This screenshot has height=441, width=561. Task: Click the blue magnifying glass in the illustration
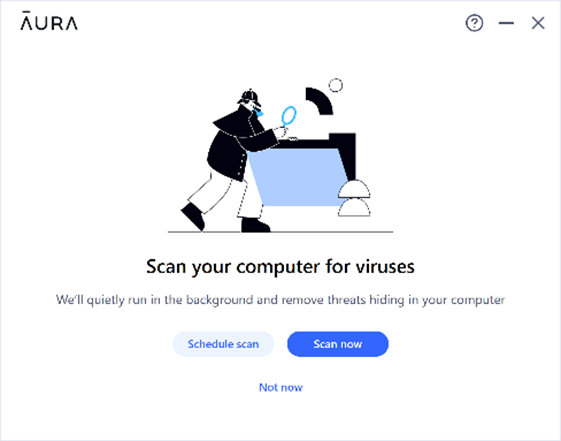tap(288, 116)
